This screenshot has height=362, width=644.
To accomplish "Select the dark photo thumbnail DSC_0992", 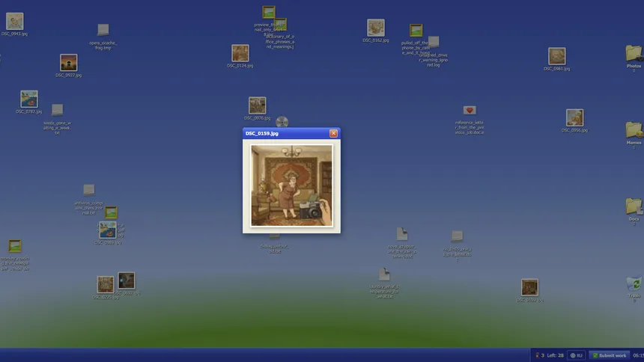I will [x=127, y=280].
